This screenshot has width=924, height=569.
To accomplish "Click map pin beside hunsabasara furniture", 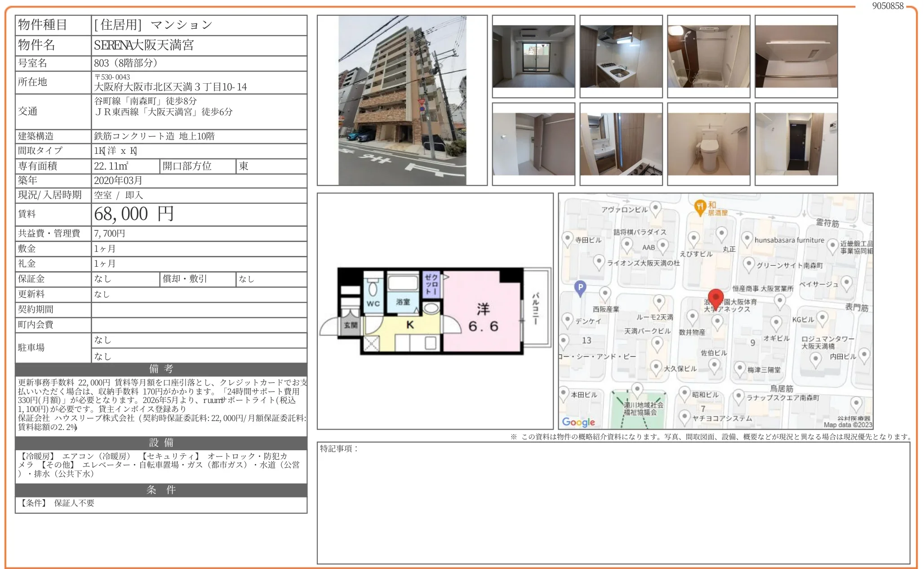I will [747, 239].
